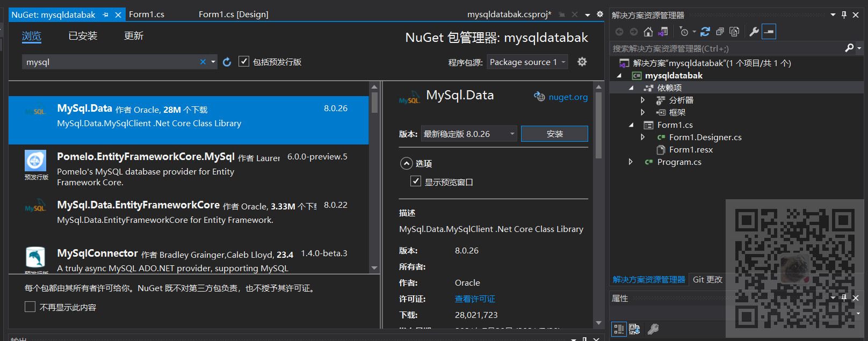The image size is (868, 341).
Task: Click the view license link
Action: (475, 299)
